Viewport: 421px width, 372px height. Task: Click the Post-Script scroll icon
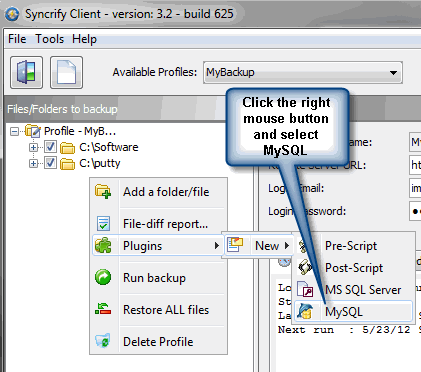[305, 268]
